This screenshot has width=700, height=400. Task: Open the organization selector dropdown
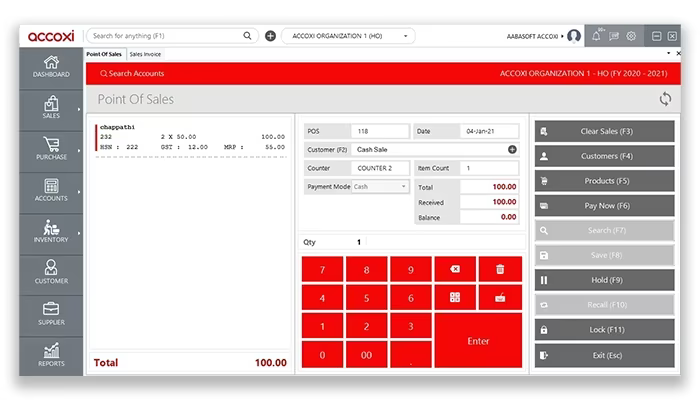point(348,36)
